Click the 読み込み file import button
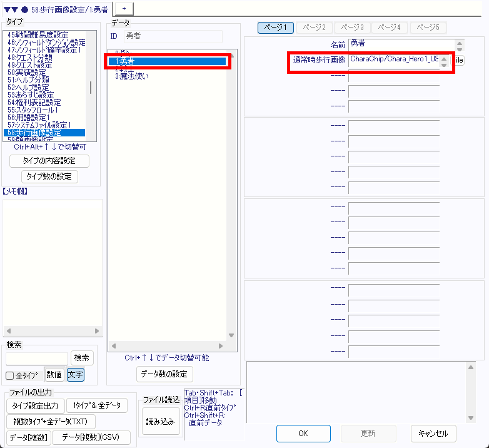The height and width of the screenshot is (448, 489). [161, 422]
